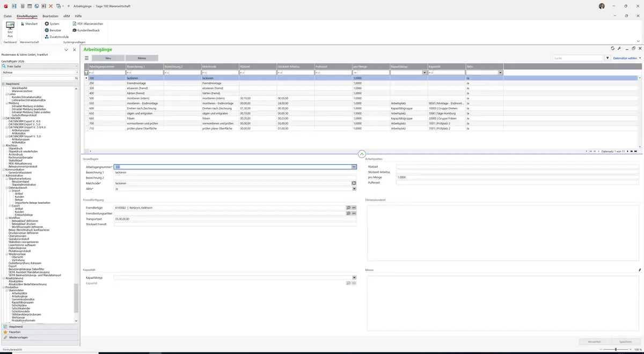644x354 pixels.
Task: Click the Zusatzmodule icon
Action: (47, 36)
